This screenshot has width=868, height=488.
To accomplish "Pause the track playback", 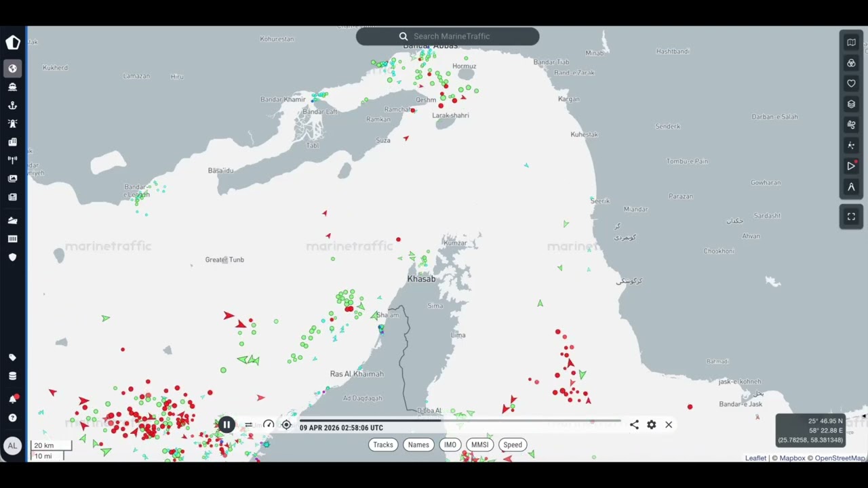I will click(226, 425).
